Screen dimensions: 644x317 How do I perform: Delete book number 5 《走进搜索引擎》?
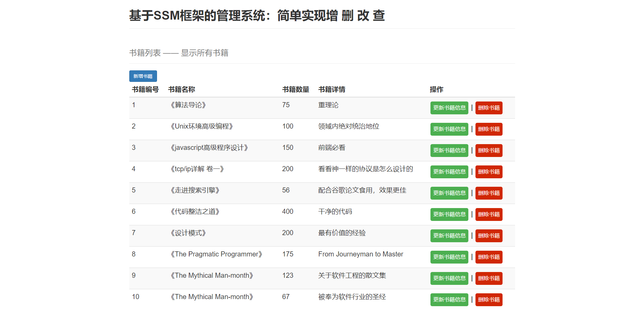pos(488,193)
